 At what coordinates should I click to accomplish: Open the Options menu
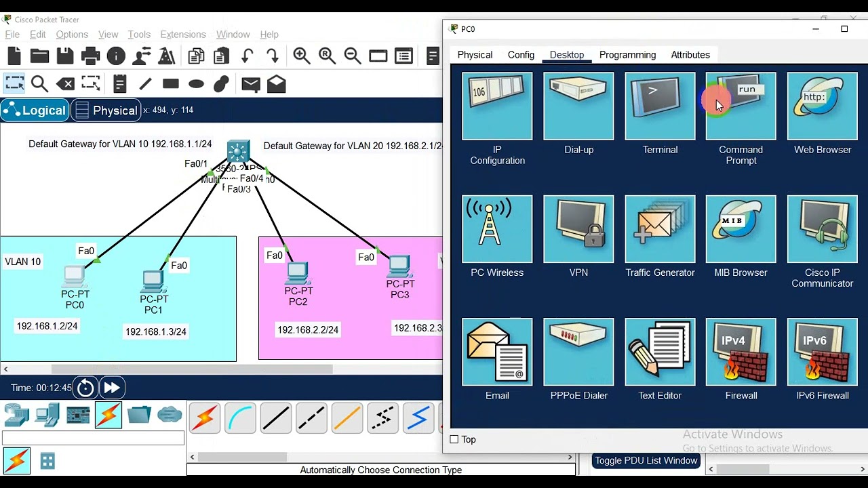coord(72,34)
